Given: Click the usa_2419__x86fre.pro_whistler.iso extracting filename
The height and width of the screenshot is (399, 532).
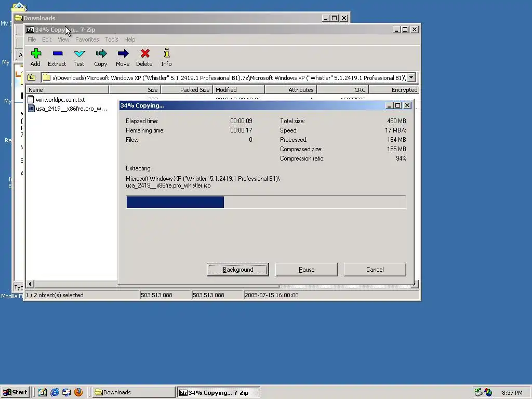Looking at the screenshot, I should [168, 185].
